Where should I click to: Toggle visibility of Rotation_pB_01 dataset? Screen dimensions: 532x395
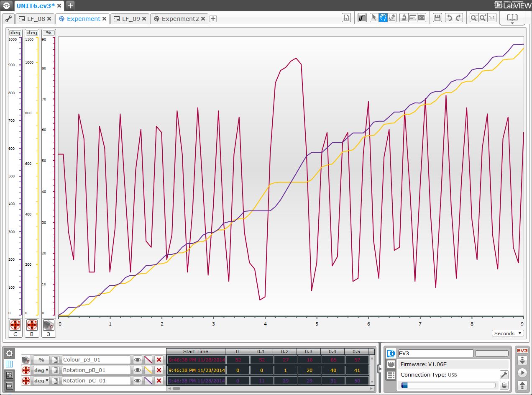[138, 370]
